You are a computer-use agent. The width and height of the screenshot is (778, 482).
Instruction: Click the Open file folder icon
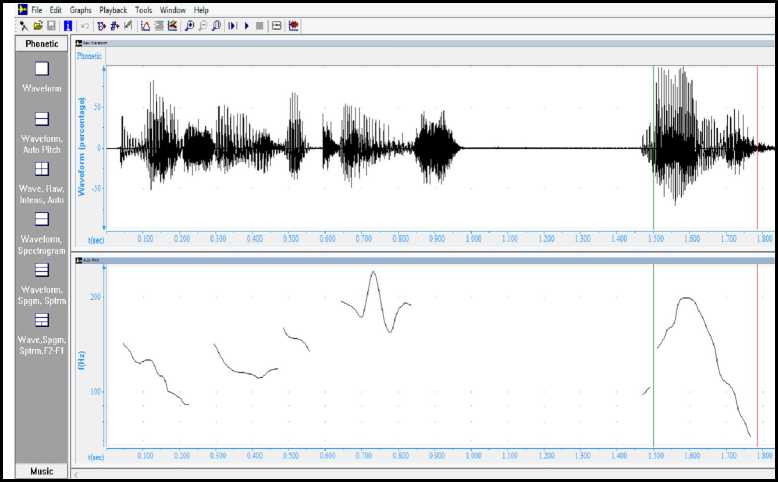coord(37,25)
